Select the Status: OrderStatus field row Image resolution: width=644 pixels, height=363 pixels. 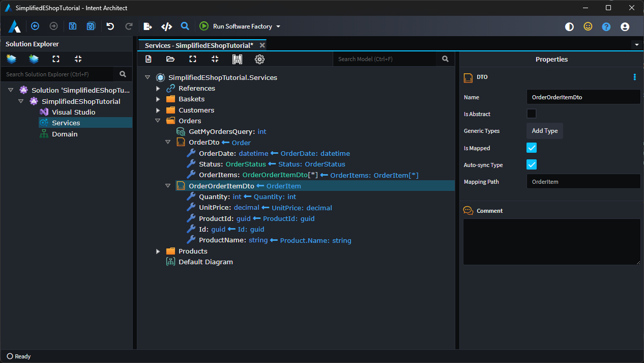266,164
